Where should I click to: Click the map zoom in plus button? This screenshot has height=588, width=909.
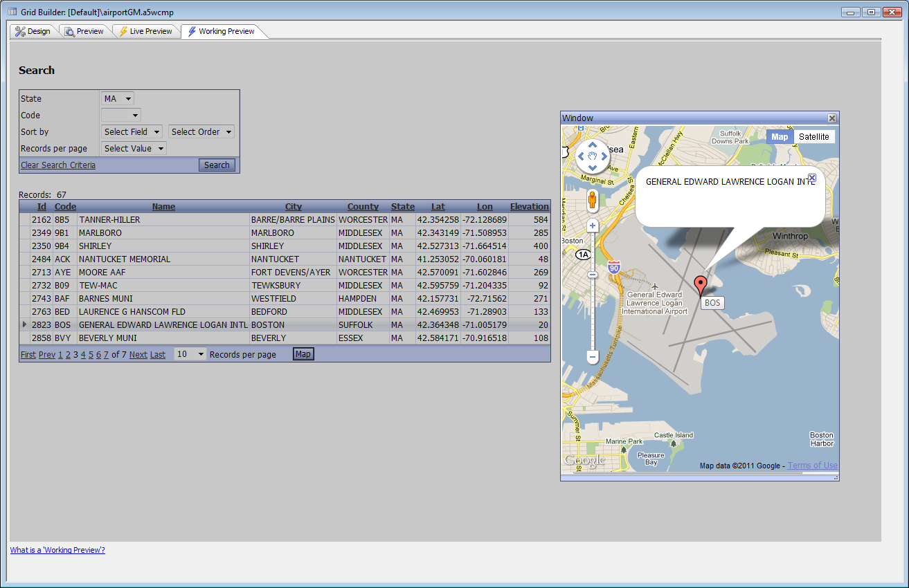[x=593, y=226]
